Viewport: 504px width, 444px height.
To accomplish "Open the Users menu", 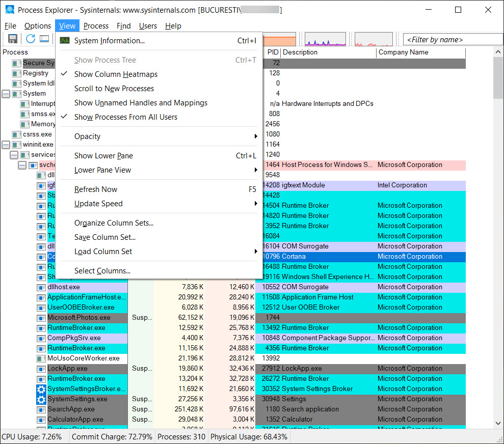I will tap(148, 25).
